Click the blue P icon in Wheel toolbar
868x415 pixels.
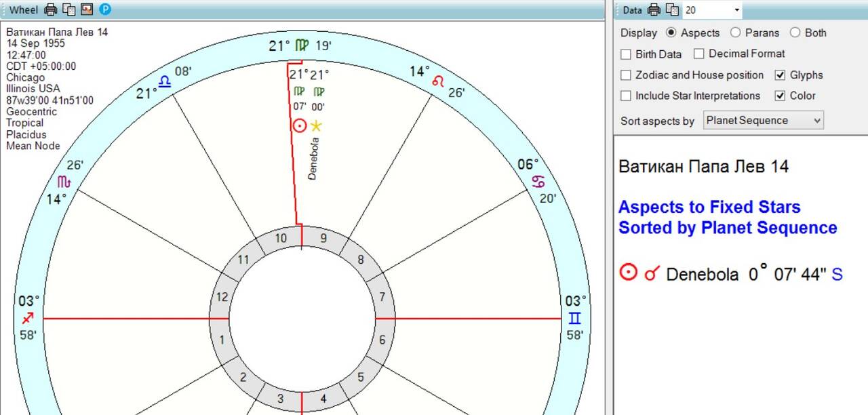(x=105, y=9)
